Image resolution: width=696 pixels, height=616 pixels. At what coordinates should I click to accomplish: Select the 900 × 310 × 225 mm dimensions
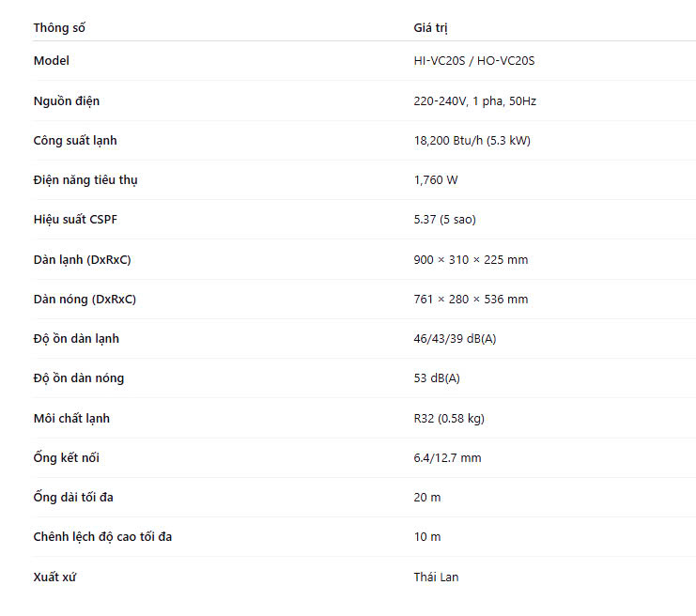point(471,260)
